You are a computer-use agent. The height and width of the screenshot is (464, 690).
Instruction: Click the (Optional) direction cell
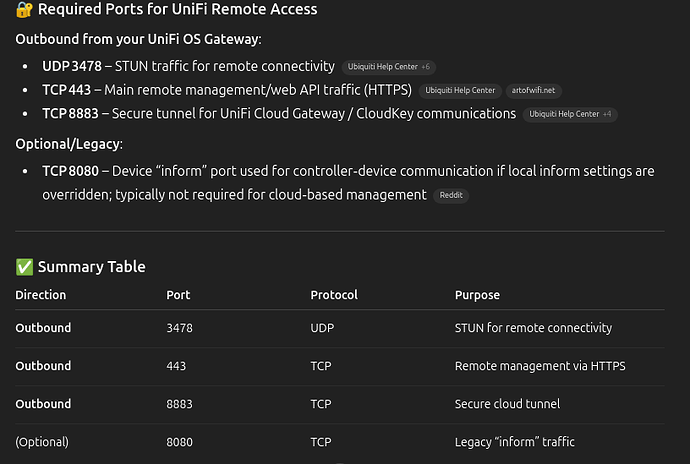(42, 442)
